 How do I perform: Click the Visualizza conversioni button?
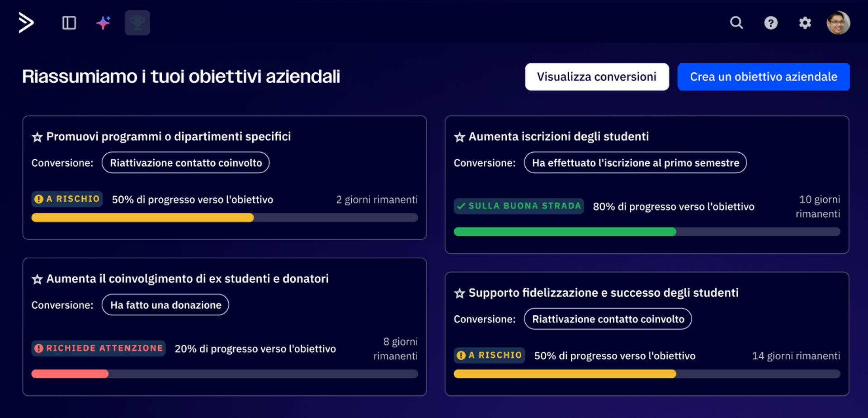pyautogui.click(x=597, y=77)
